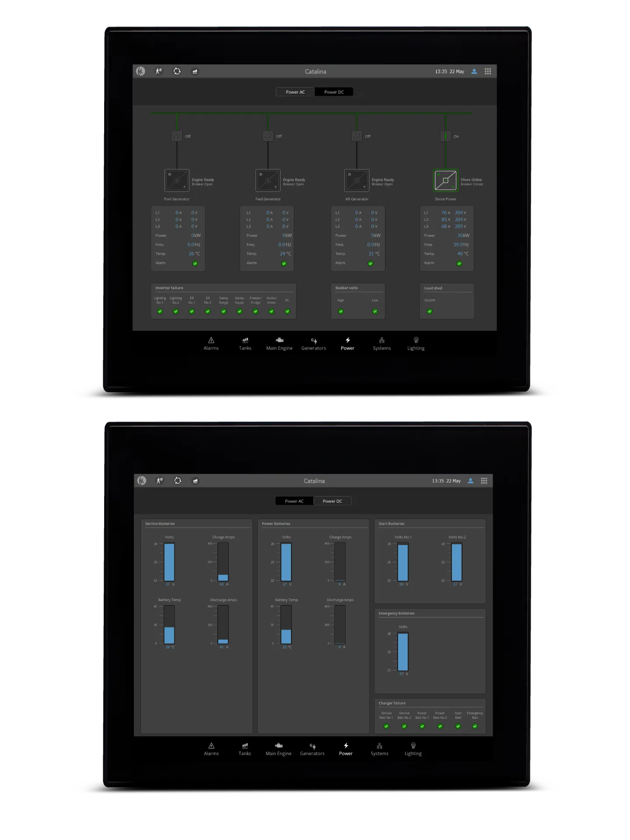Click the Power nav button on the top screen
This screenshot has width=630, height=840.
[347, 344]
